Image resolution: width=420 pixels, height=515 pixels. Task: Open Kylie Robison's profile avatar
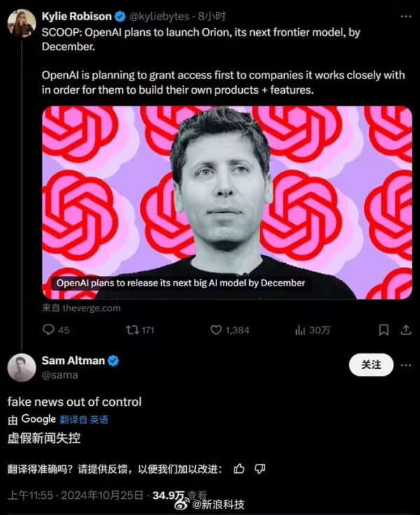tap(22, 23)
